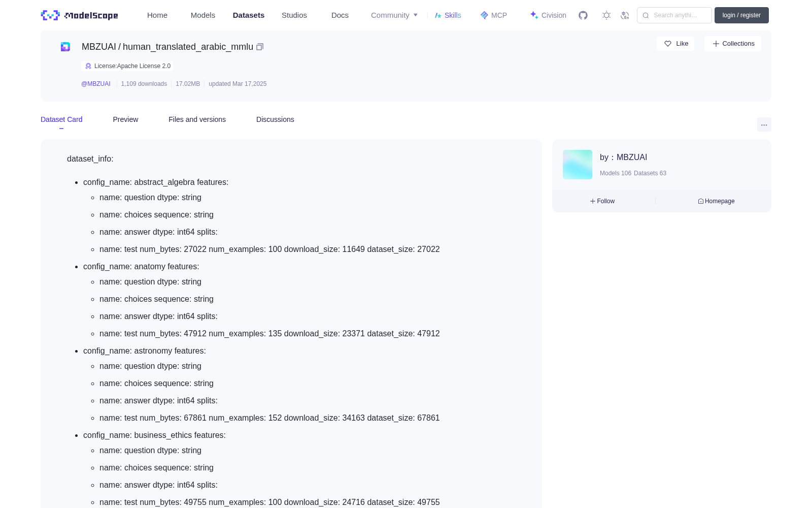Image resolution: width=812 pixels, height=508 pixels.
Task: Click 'config_name: business_ethics features:' line
Action: [154, 435]
